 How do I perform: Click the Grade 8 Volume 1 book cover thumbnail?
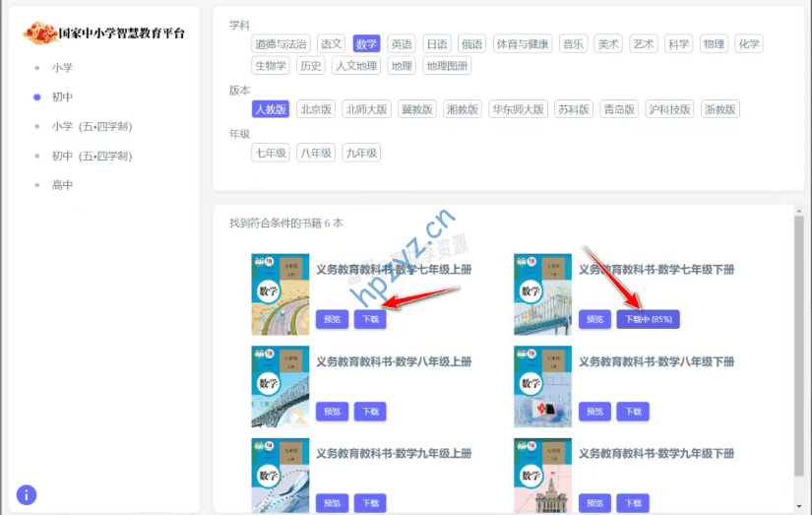280,386
